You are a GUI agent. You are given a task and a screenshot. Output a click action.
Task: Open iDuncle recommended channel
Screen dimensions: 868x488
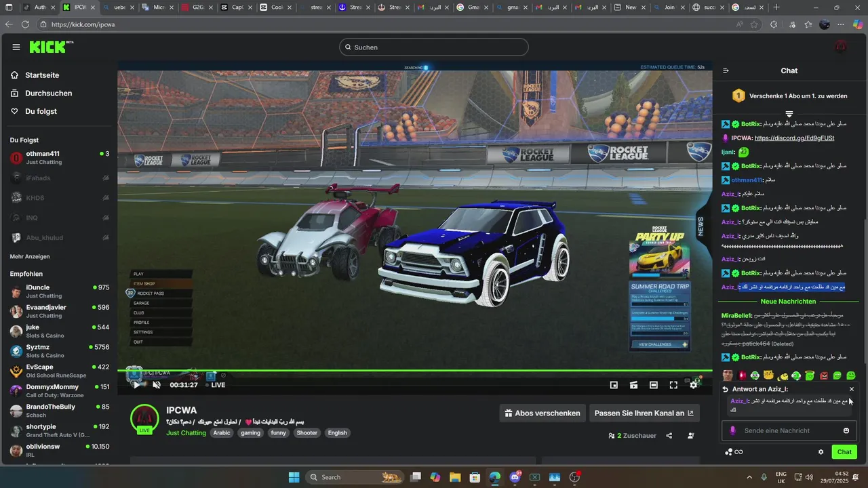60,291
